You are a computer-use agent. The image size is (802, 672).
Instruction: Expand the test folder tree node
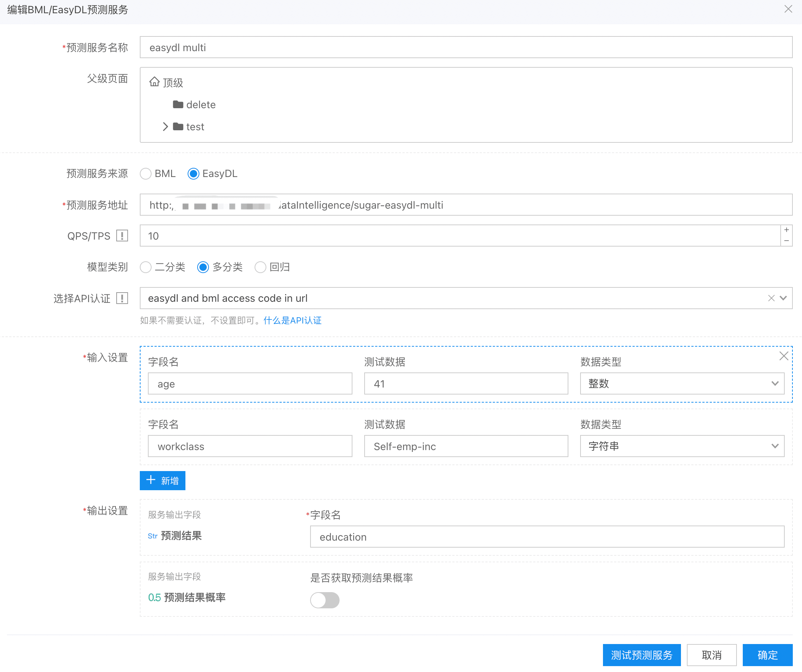tap(165, 127)
